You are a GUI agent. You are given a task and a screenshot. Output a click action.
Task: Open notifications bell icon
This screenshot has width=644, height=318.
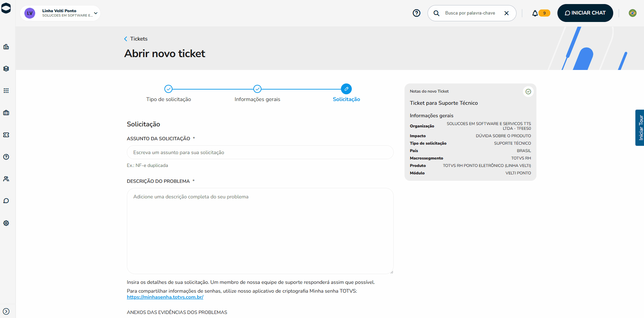(x=535, y=13)
